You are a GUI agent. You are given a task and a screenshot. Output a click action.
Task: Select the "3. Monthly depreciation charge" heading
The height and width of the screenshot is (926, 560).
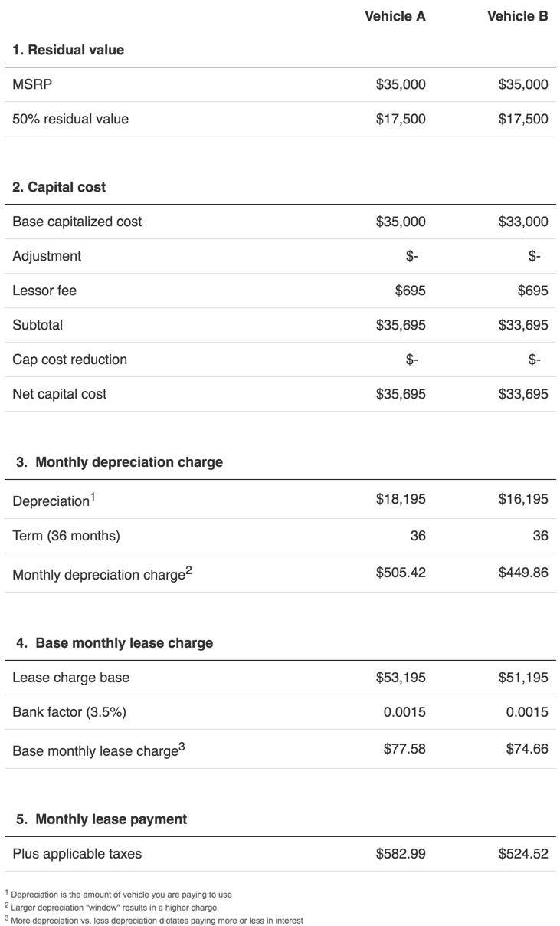tap(120, 462)
